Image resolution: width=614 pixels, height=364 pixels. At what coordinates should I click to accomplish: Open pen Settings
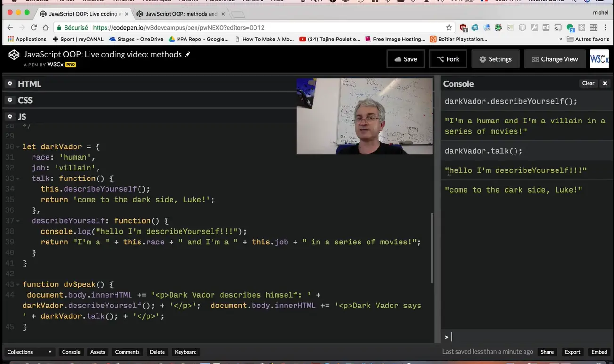coord(495,59)
